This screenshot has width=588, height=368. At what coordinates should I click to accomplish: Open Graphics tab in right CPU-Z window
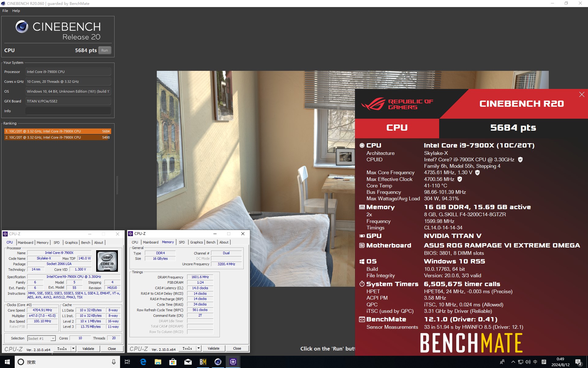[x=197, y=242]
